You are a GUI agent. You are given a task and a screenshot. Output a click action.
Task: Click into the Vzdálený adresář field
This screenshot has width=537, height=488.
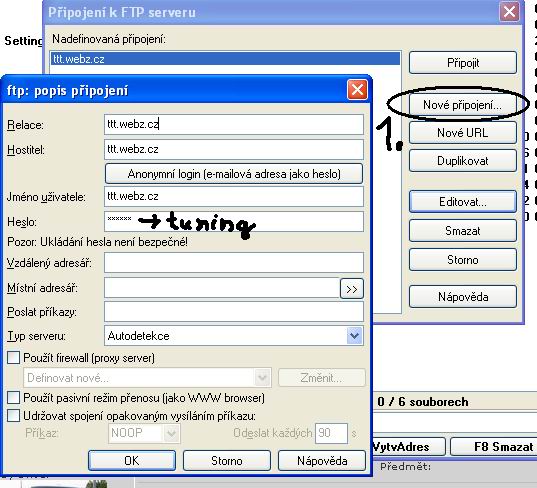[234, 263]
